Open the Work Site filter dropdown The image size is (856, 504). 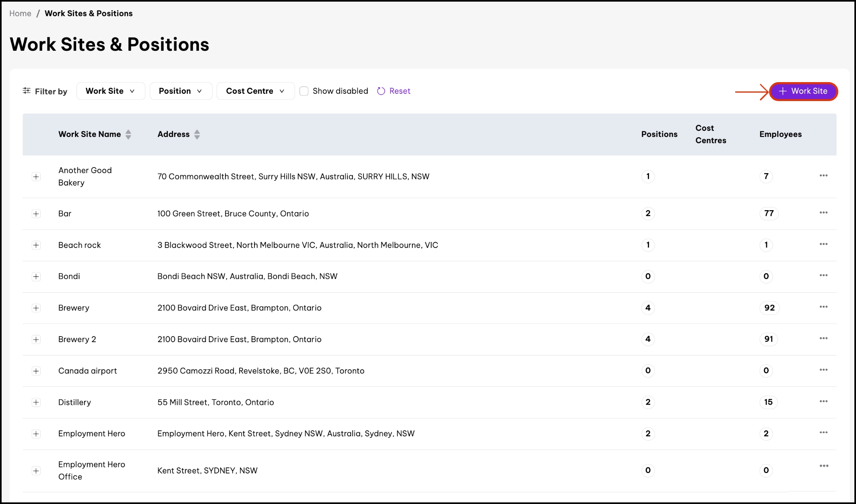click(x=110, y=91)
